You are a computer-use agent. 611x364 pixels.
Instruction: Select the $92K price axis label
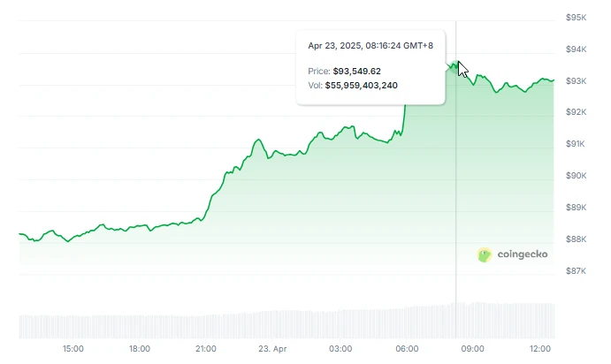point(577,112)
